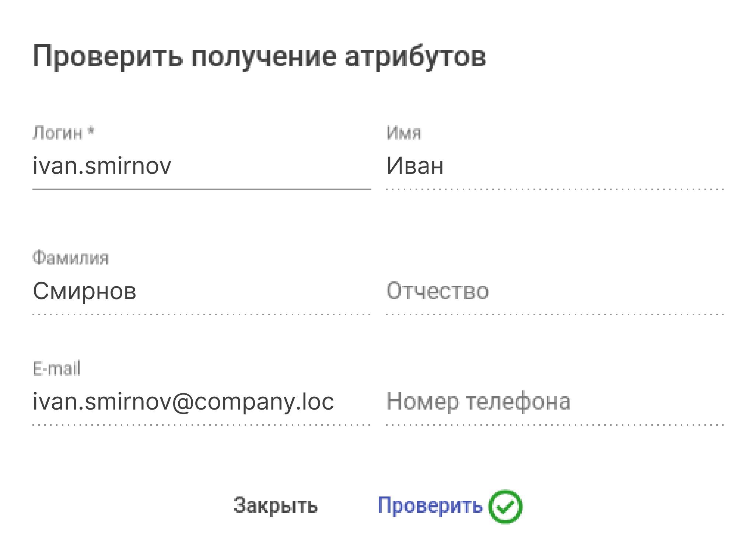Click the dotted line under Номер телефона
The image size is (756, 551).
click(x=555, y=425)
